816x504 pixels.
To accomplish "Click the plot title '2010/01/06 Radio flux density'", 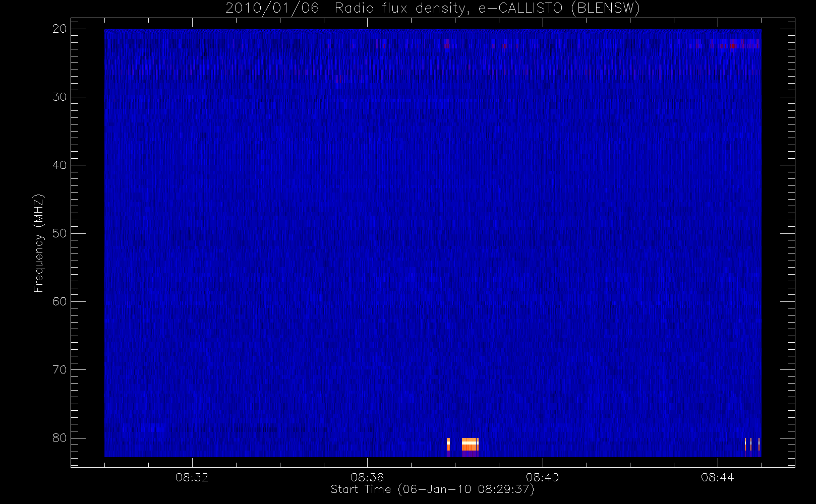I will click(433, 8).
